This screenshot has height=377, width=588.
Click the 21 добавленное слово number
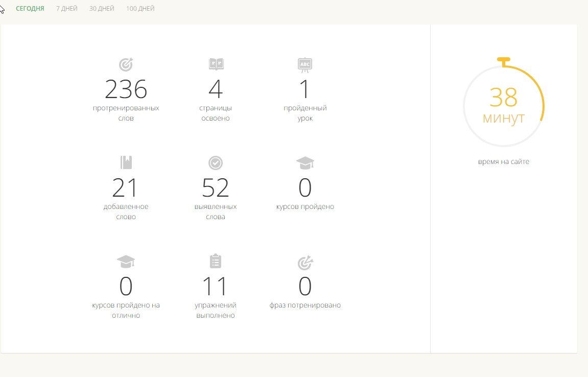pyautogui.click(x=126, y=188)
